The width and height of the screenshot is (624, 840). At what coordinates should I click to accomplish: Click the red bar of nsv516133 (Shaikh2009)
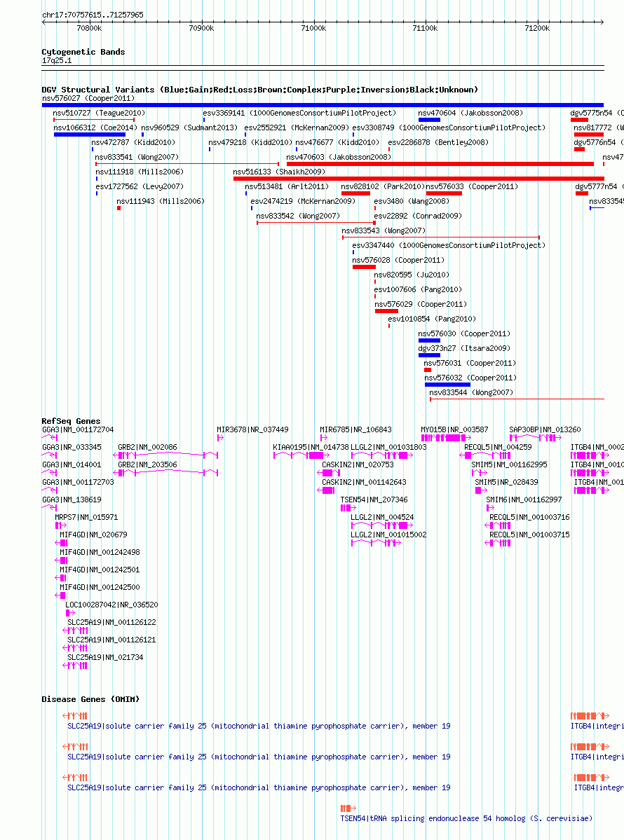click(x=419, y=179)
